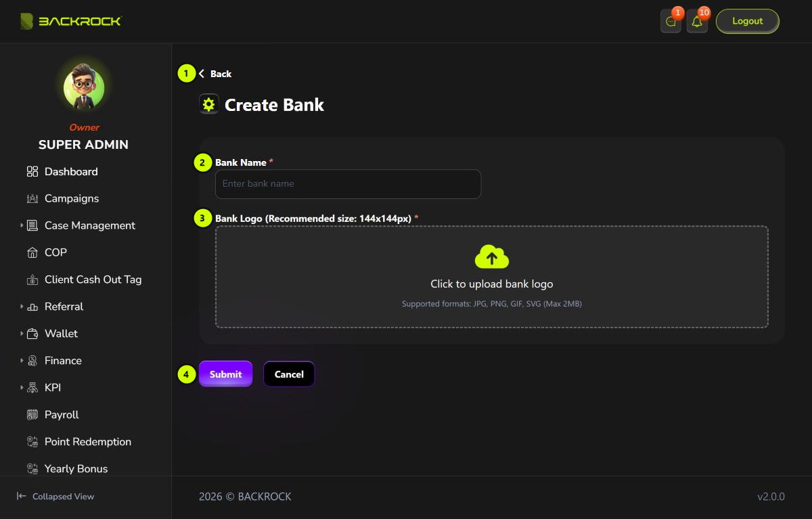Click the Yearly Bonus icon
This screenshot has height=519, width=812.
click(32, 469)
